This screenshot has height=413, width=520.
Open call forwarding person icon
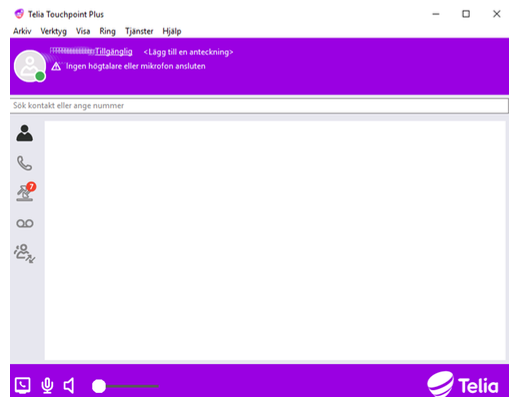[24, 253]
